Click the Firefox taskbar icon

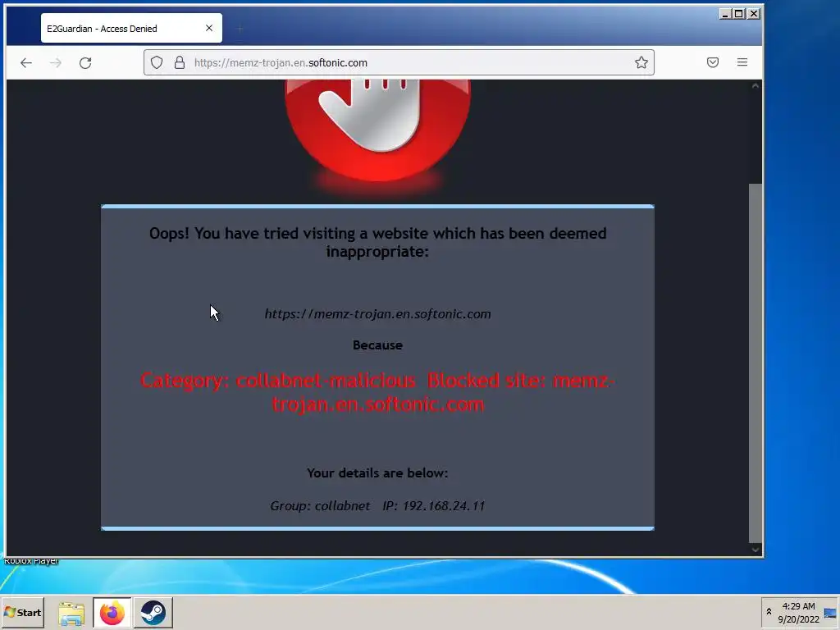click(x=112, y=612)
